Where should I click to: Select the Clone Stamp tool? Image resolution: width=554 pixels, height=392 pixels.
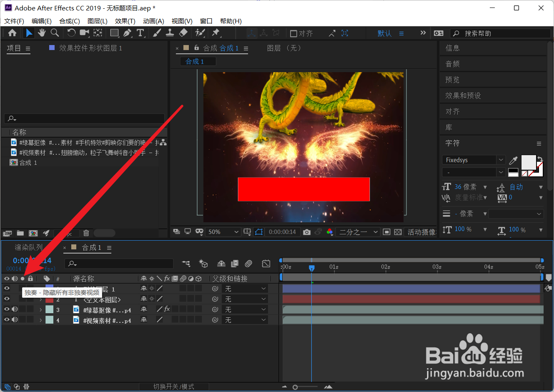tap(170, 33)
